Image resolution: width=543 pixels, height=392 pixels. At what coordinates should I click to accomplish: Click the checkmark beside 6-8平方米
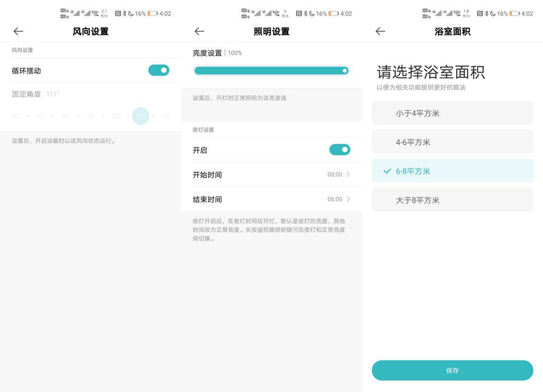[x=387, y=171]
